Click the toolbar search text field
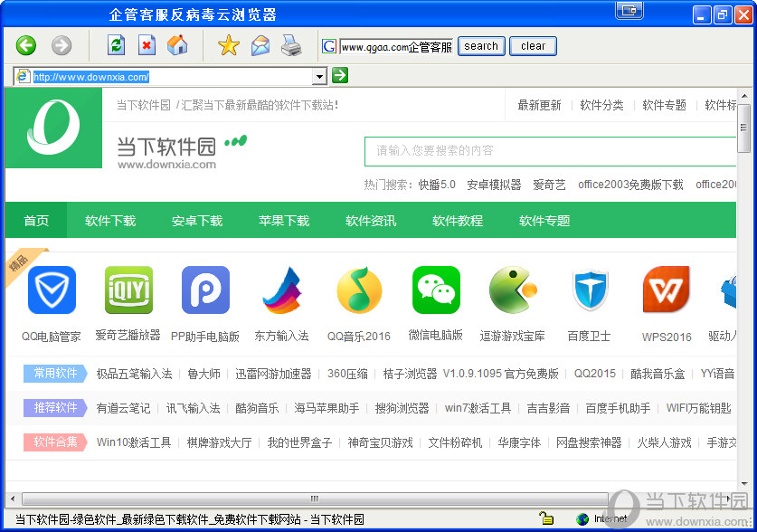 (x=396, y=47)
